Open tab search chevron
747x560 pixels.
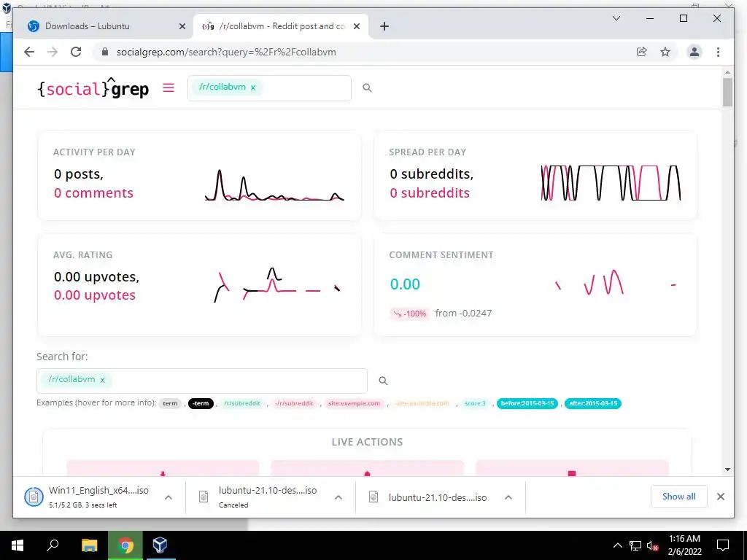(x=616, y=18)
